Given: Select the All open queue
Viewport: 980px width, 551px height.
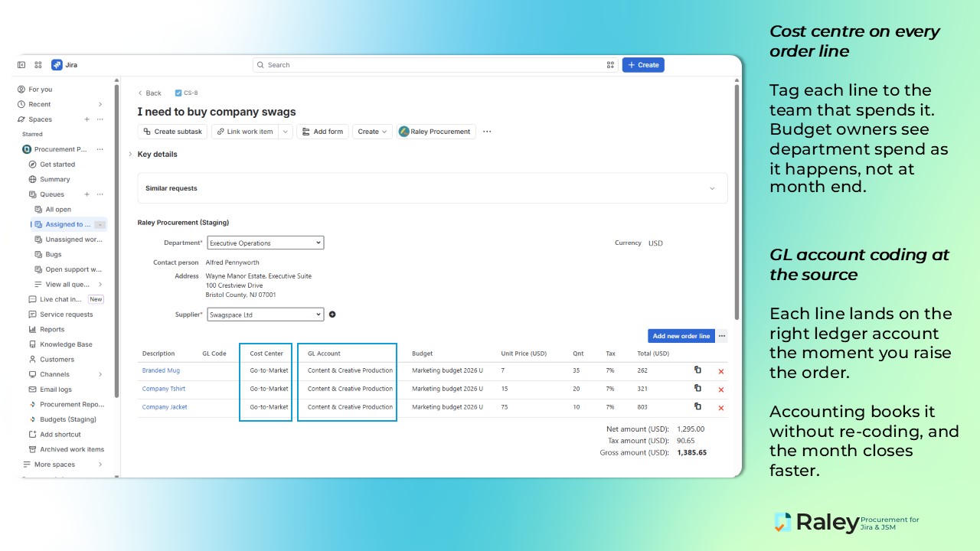Looking at the screenshot, I should point(58,210).
